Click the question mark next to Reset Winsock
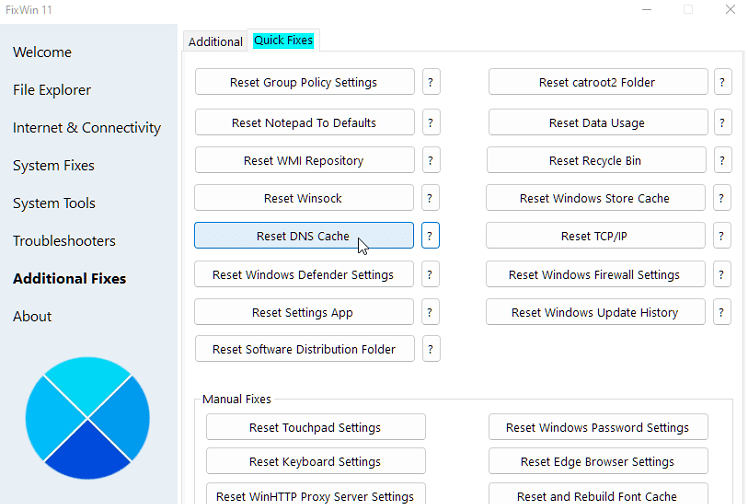748x504 pixels. click(x=431, y=198)
